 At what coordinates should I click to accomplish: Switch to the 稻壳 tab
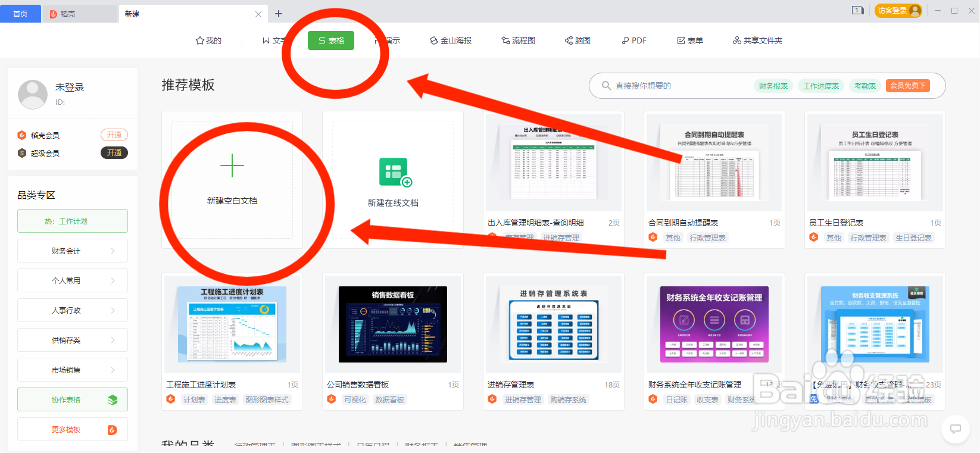pos(80,14)
